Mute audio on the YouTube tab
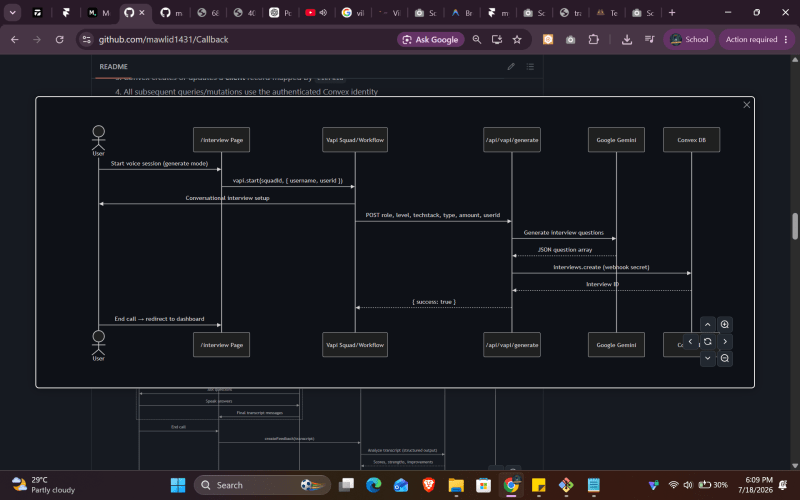Screen dimensions: 800x500 click(323, 13)
